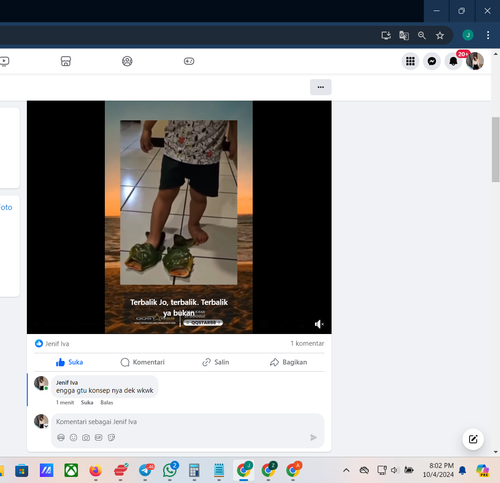Like the comment via small Suka

87,403
